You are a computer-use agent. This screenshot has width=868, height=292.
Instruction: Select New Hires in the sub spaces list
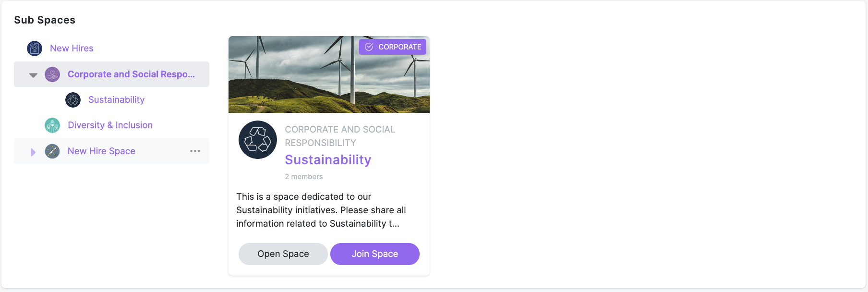(x=72, y=49)
